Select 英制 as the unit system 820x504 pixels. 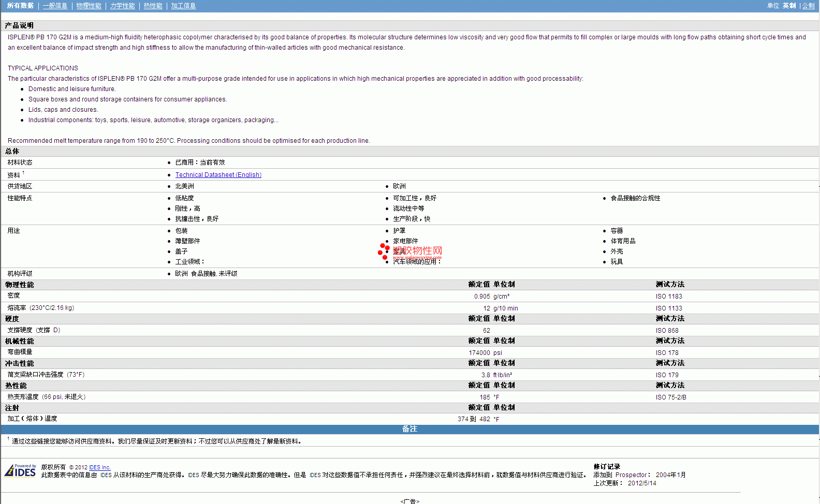point(789,6)
